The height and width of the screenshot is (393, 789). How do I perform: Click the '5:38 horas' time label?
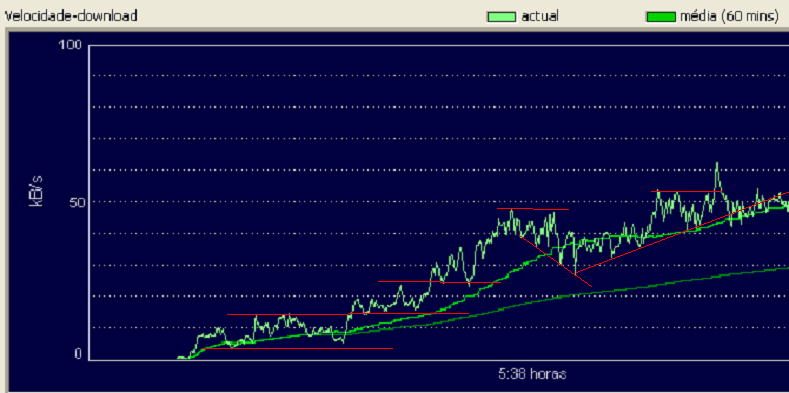[x=532, y=374]
